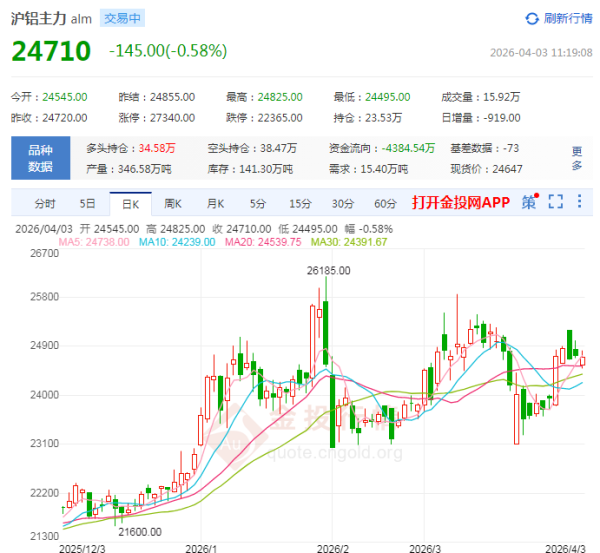The height and width of the screenshot is (553, 600).
Task: Switch to the 15分 chart tab
Action: 300,204
